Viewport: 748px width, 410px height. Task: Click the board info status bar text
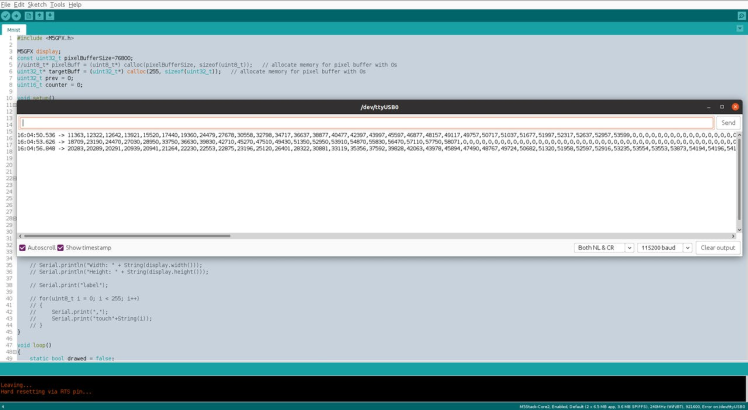click(x=632, y=407)
